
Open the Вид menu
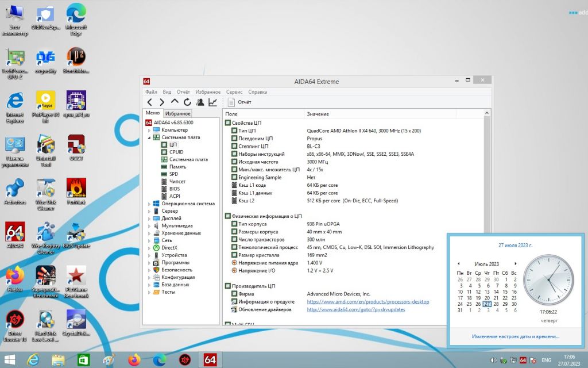[167, 91]
